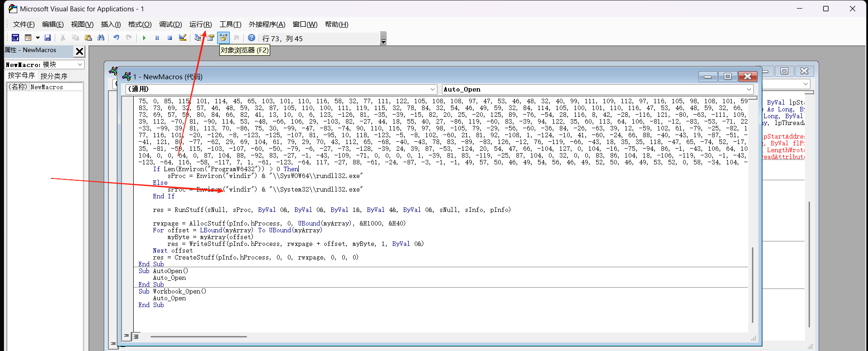The image size is (868, 351).
Task: Open the 工具(T) menu
Action: click(x=230, y=24)
